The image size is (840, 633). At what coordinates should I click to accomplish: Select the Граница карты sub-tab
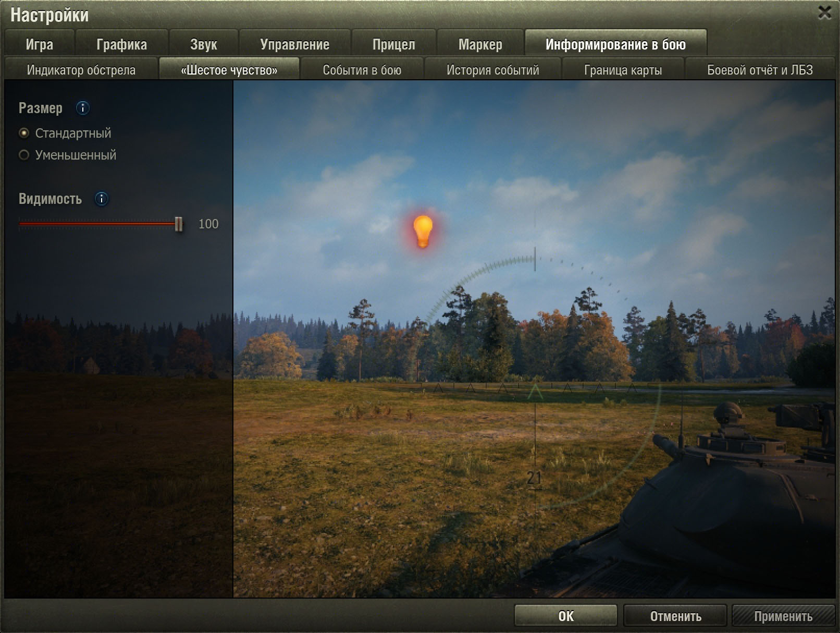[x=623, y=70]
